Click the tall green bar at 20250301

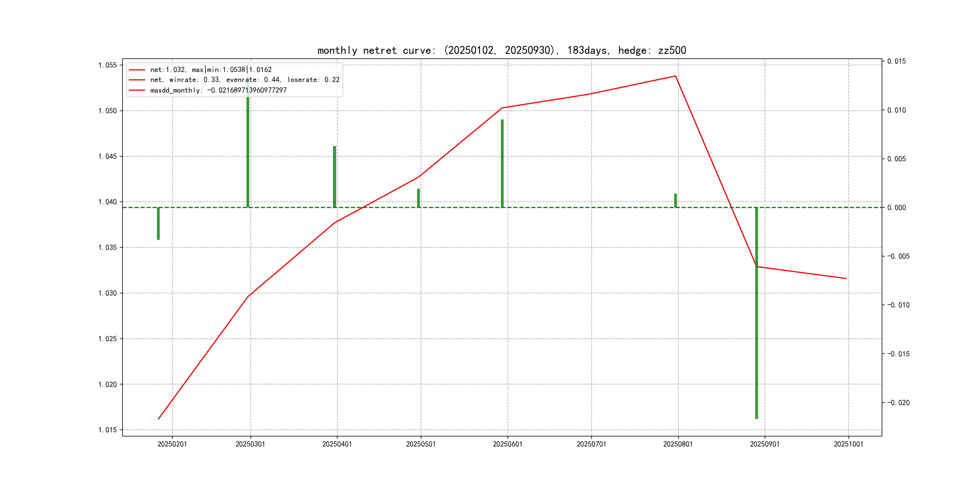tap(248, 152)
